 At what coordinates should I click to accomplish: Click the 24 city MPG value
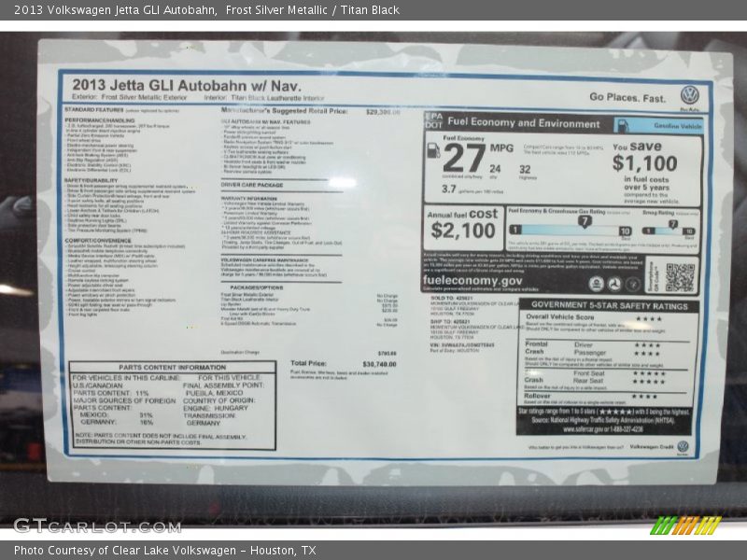495,169
